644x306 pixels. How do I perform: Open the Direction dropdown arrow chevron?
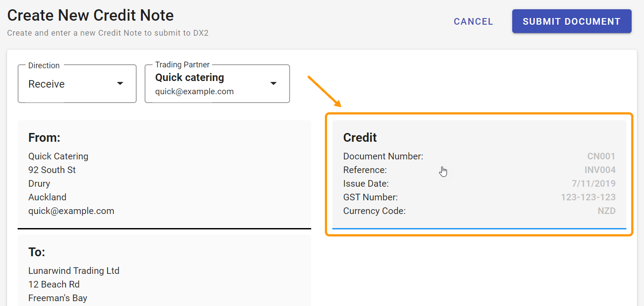[119, 83]
